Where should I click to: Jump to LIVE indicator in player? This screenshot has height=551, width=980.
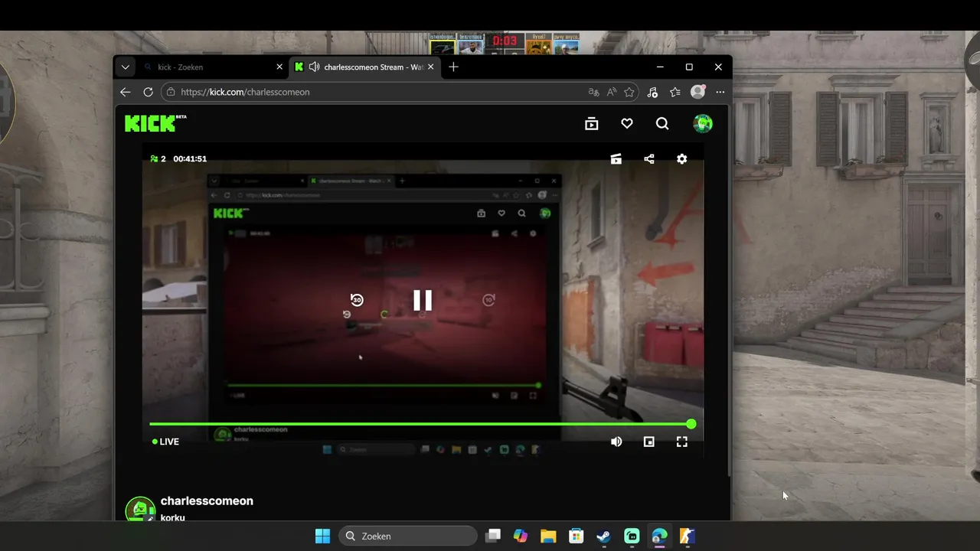[165, 442]
